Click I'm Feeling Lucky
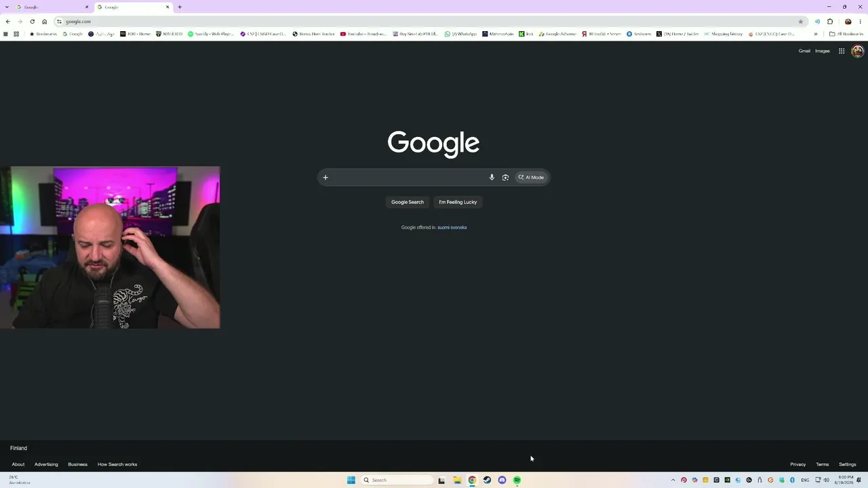The height and width of the screenshot is (488, 868). click(458, 202)
